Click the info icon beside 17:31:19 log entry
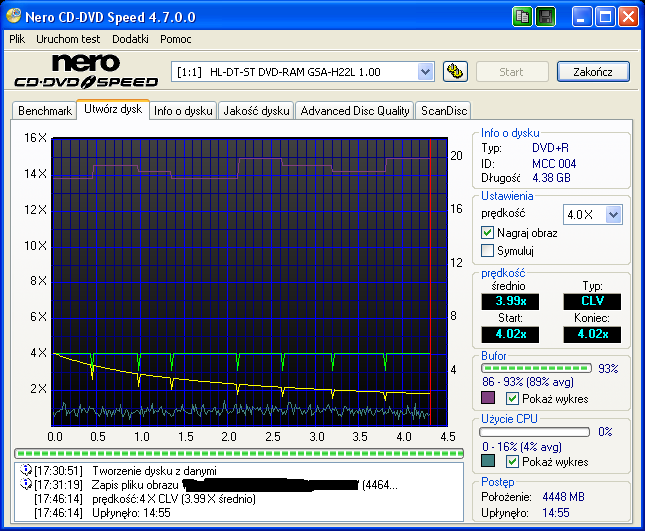The height and width of the screenshot is (531, 645). (25, 484)
